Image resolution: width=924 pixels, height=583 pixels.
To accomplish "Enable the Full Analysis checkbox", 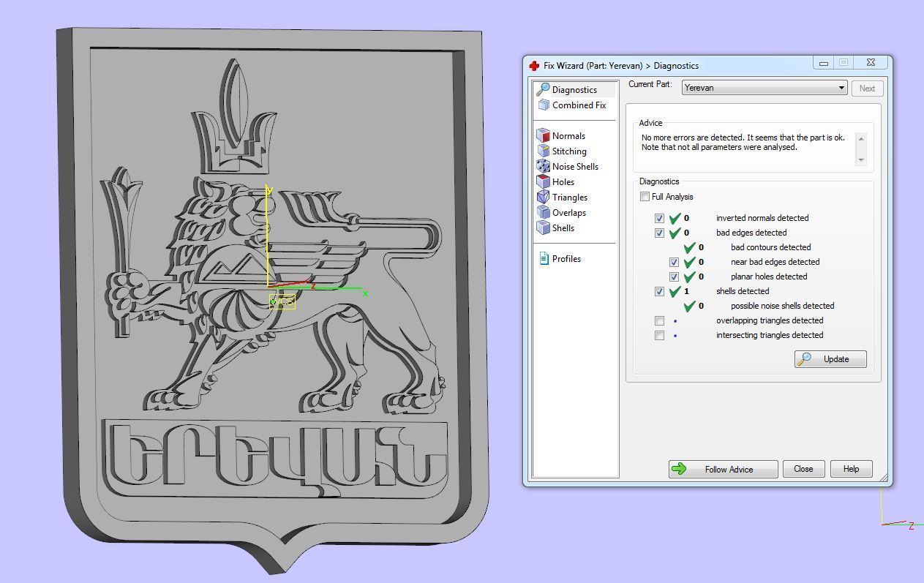I will click(x=645, y=196).
